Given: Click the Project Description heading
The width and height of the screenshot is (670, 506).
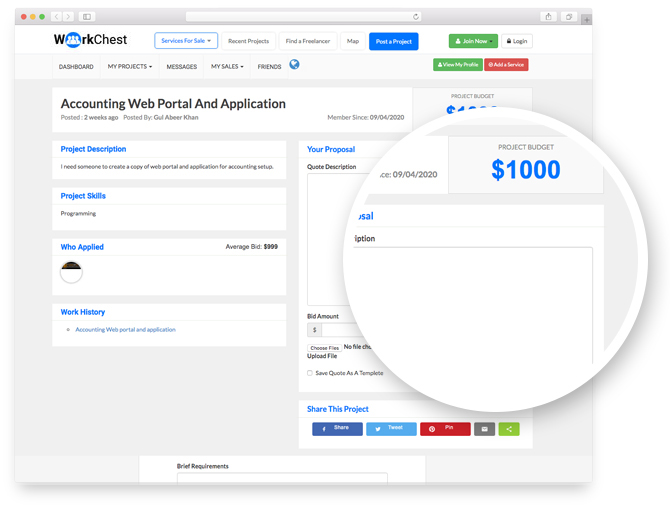Looking at the screenshot, I should (x=93, y=149).
